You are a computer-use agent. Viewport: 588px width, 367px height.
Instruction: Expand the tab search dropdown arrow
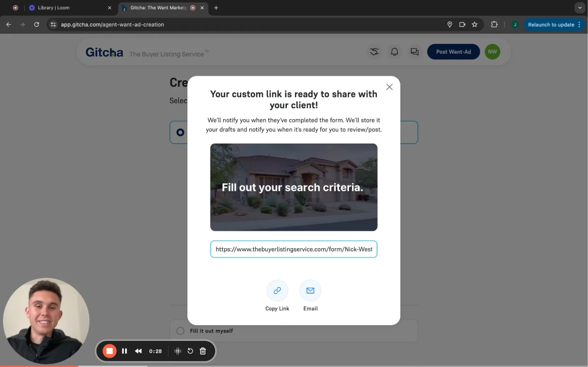tap(580, 8)
